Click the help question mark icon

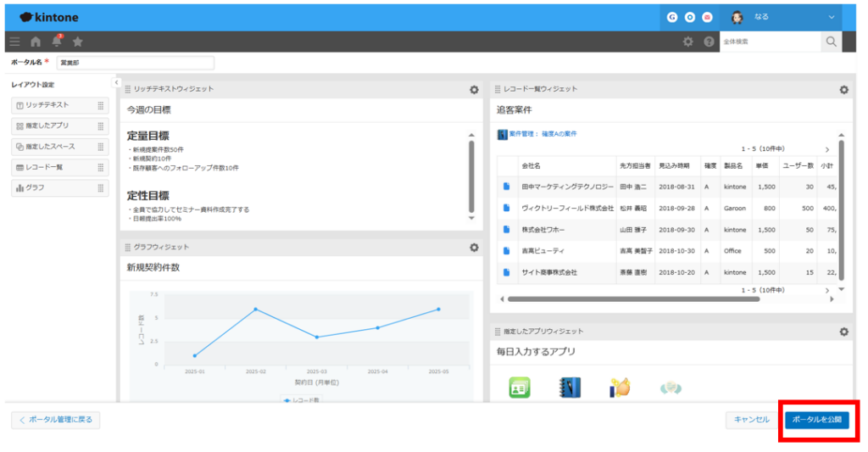[x=709, y=42]
